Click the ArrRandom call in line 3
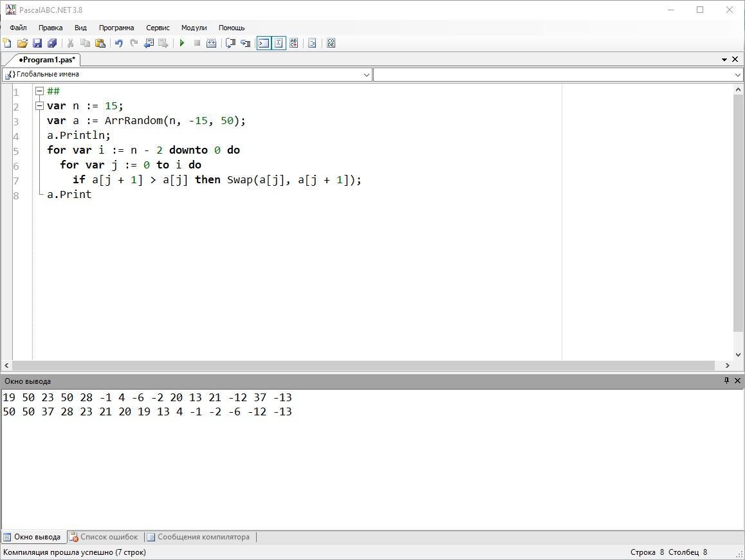The width and height of the screenshot is (745, 560). tap(133, 121)
